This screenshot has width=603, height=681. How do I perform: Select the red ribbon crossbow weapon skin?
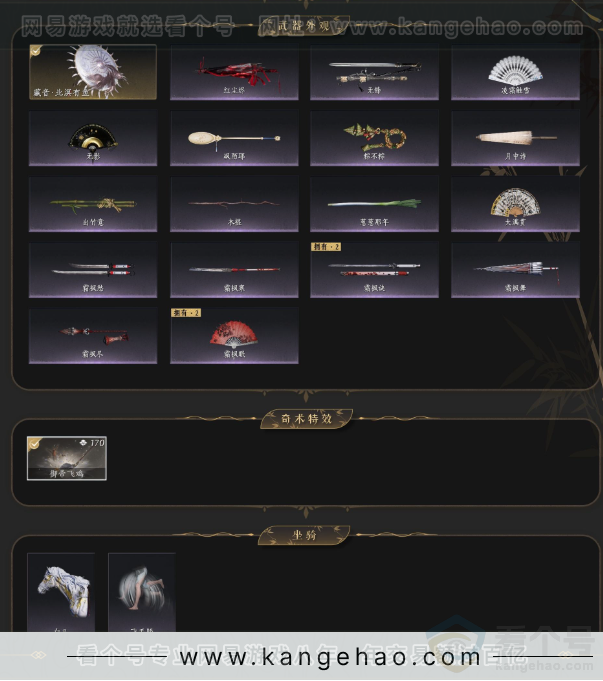pos(234,73)
